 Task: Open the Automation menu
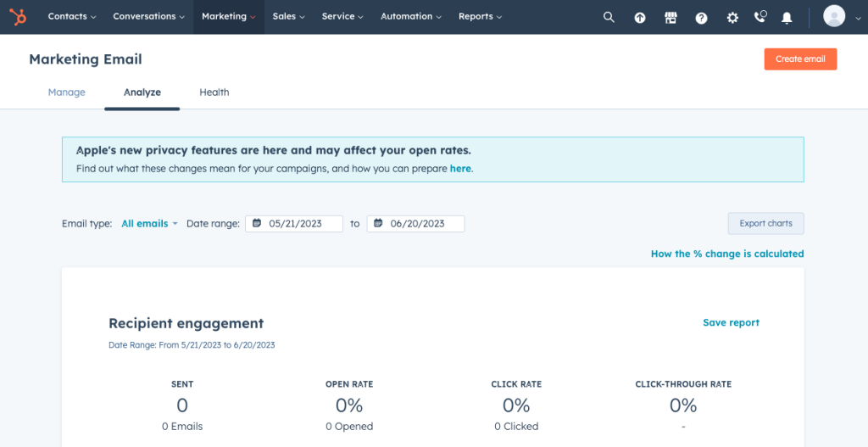pos(411,17)
